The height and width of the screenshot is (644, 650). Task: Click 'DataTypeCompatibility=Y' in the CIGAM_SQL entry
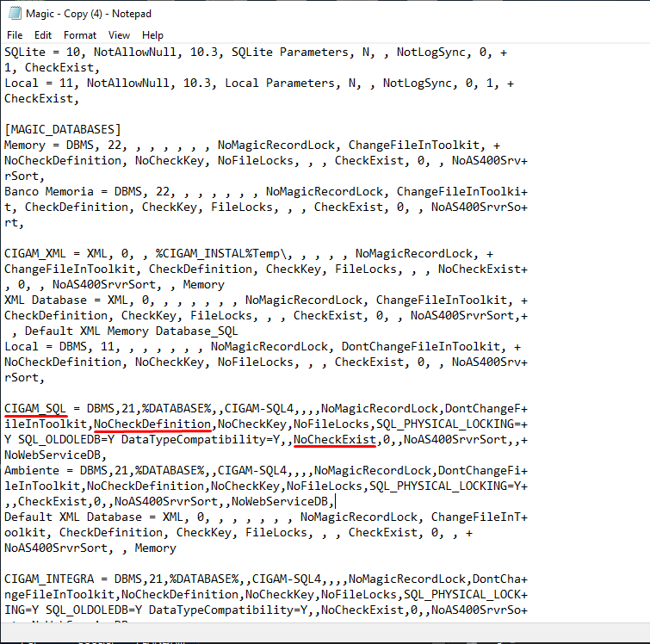point(201,439)
